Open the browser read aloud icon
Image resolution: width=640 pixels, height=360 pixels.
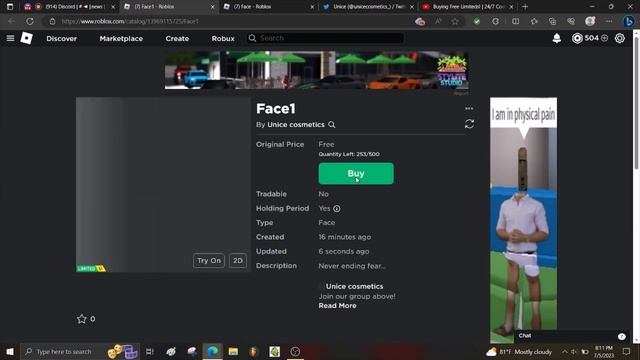pos(438,21)
